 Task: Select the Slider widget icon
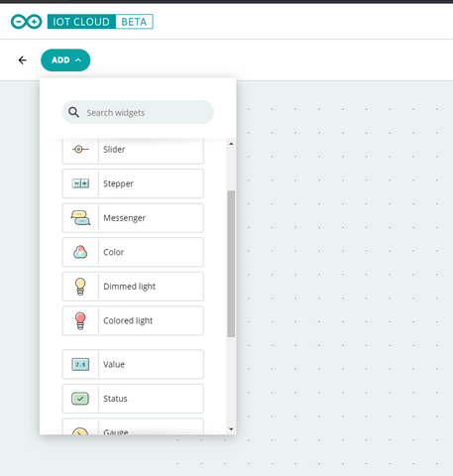(x=80, y=150)
